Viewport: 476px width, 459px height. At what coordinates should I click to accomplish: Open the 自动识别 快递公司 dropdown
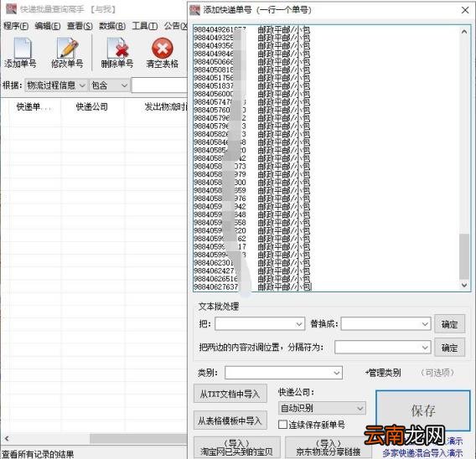(322, 409)
